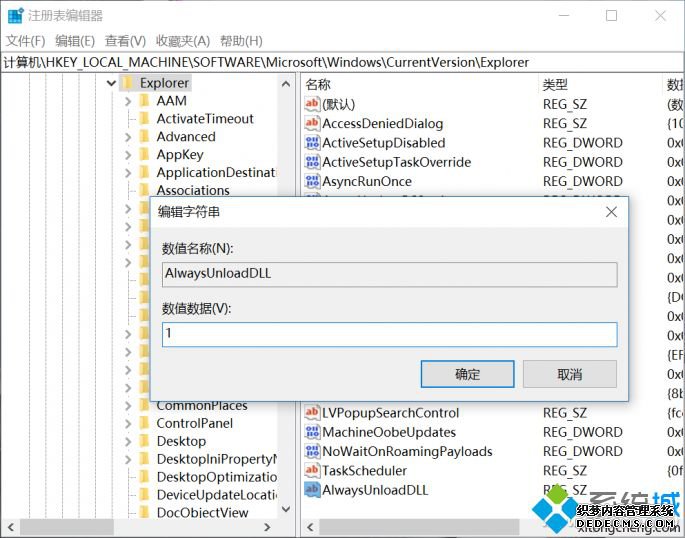Click the string icon beside (默认) value

[312, 104]
